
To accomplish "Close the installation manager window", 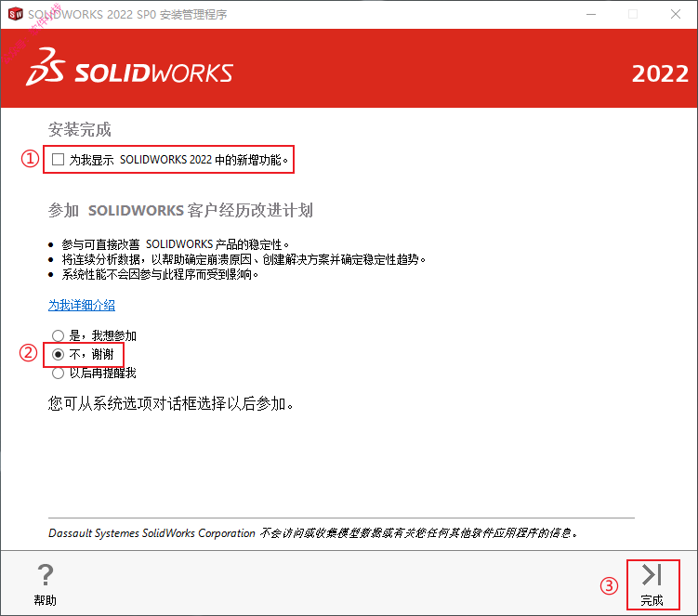I will (676, 14).
